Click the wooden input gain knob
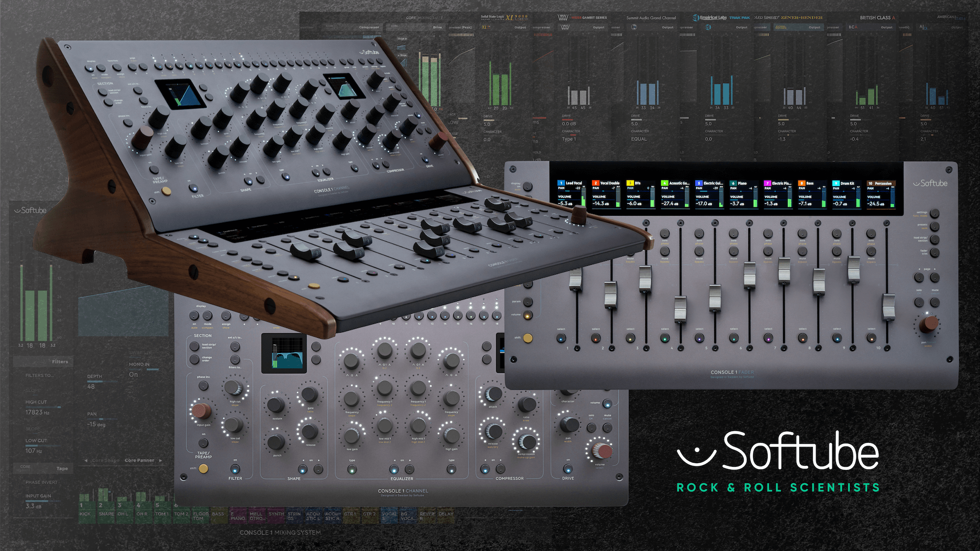 [201, 410]
